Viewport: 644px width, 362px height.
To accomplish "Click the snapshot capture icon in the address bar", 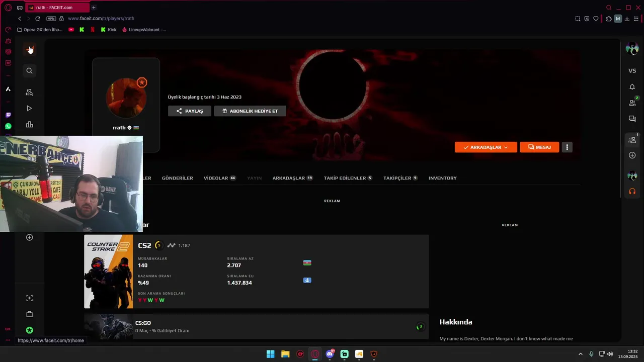I will (x=578, y=19).
